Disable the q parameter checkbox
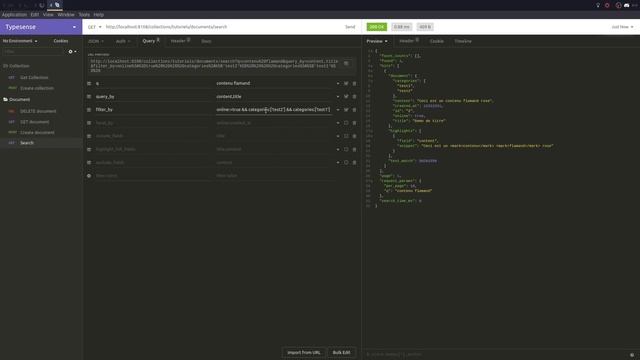This screenshot has width=640, height=360. point(346,83)
